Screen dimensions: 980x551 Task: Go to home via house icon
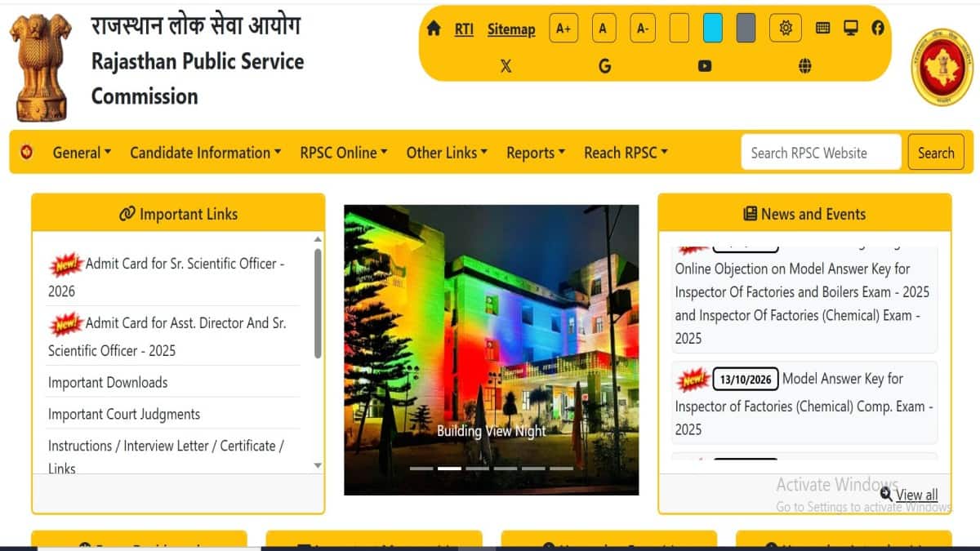(434, 28)
